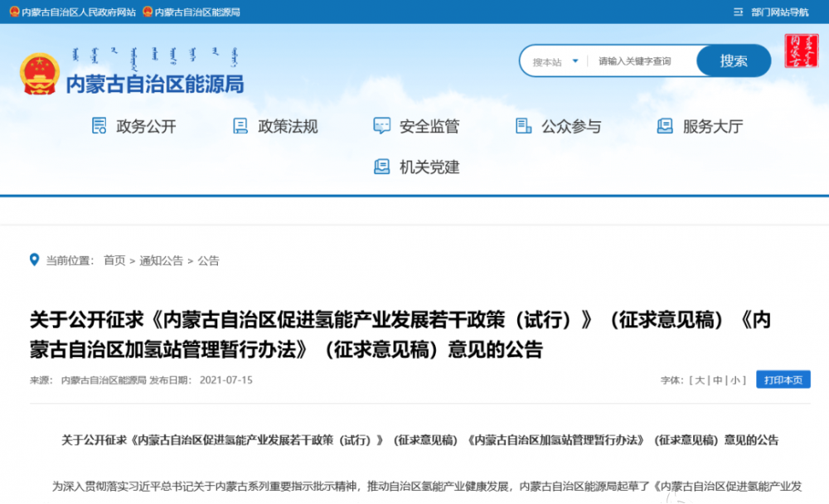Click the 政策法规 icon in navigation
Screen dimensions: 829x504
(x=240, y=126)
